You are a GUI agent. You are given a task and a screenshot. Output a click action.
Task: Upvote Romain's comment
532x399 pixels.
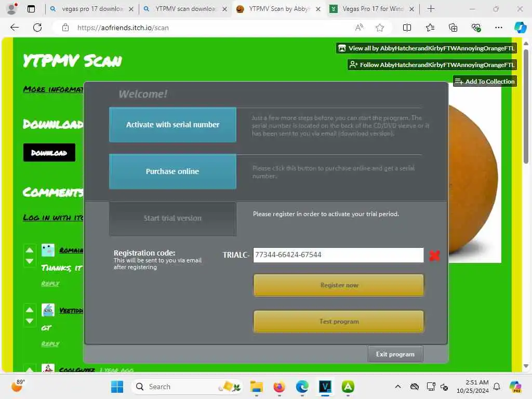30,250
